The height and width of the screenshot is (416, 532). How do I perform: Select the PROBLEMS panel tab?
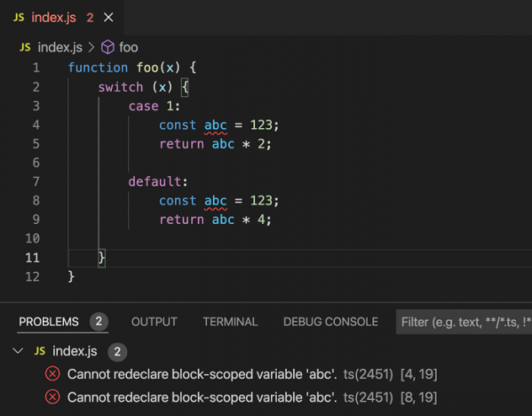click(49, 322)
